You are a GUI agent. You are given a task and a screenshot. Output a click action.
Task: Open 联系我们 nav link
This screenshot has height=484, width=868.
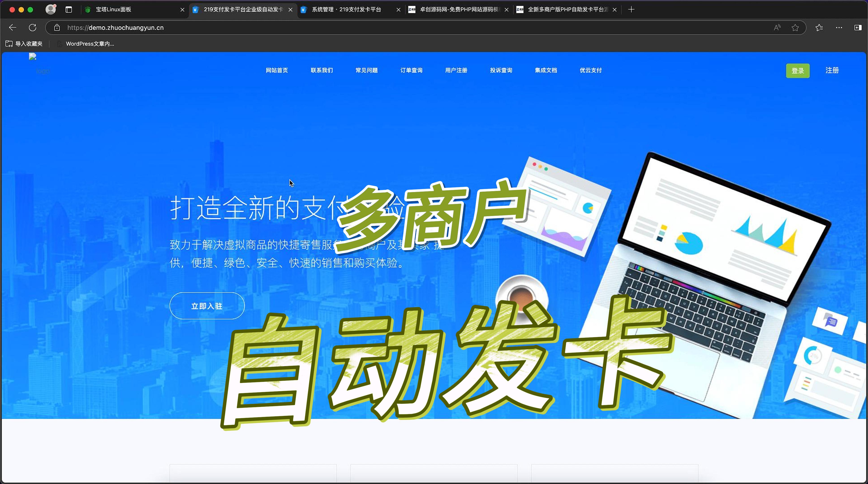tap(322, 70)
